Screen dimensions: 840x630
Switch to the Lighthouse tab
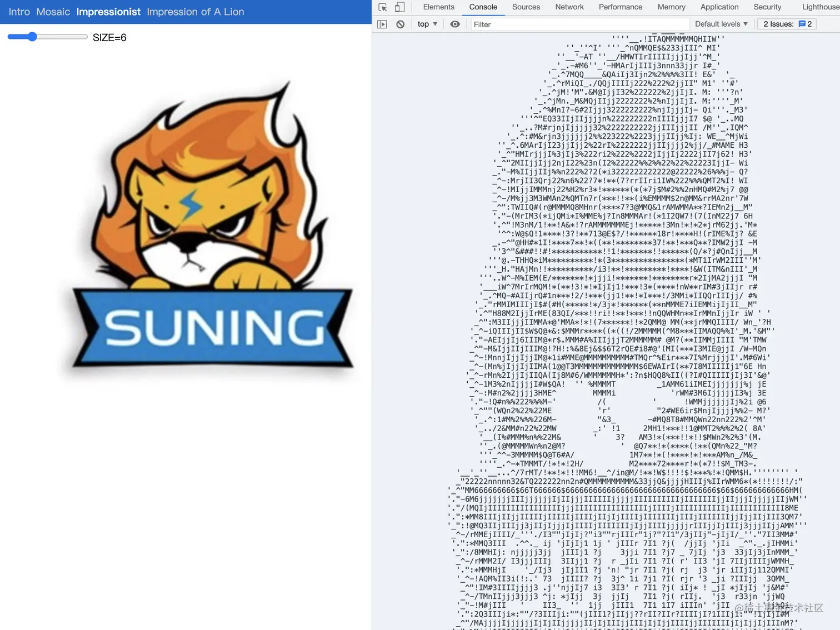pos(821,7)
